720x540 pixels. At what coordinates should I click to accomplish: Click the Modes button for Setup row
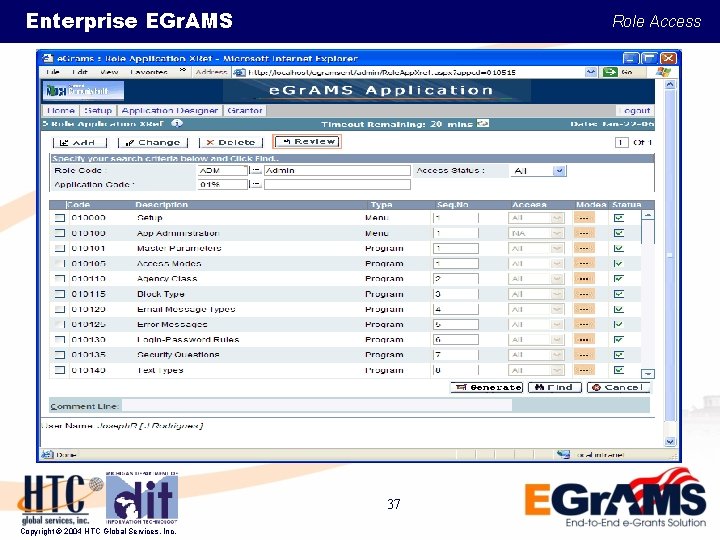(x=584, y=218)
